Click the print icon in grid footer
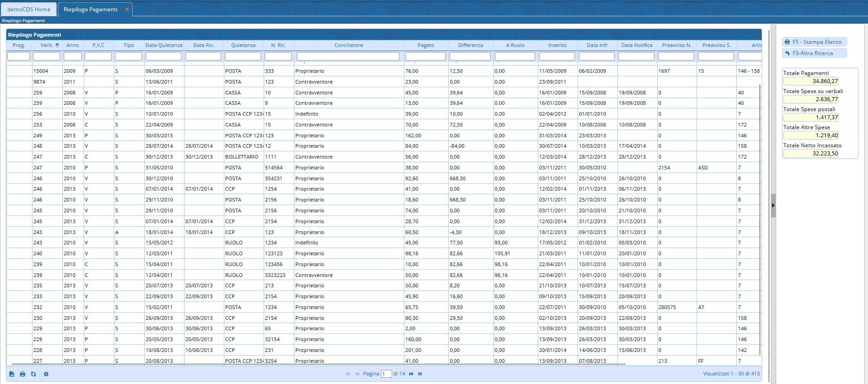Image resolution: width=868 pixels, height=384 pixels. 23,374
